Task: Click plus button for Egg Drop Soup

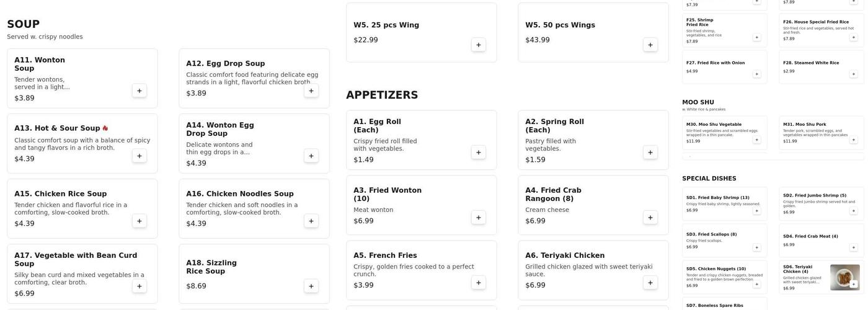Action: [x=311, y=91]
